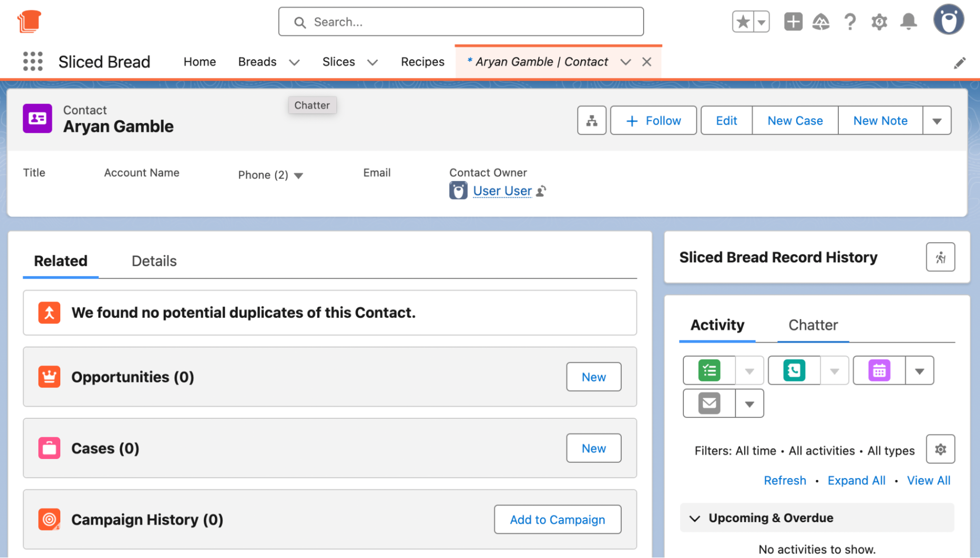The width and height of the screenshot is (980, 558).
Task: View the contact hierarchy icon
Action: 592,121
